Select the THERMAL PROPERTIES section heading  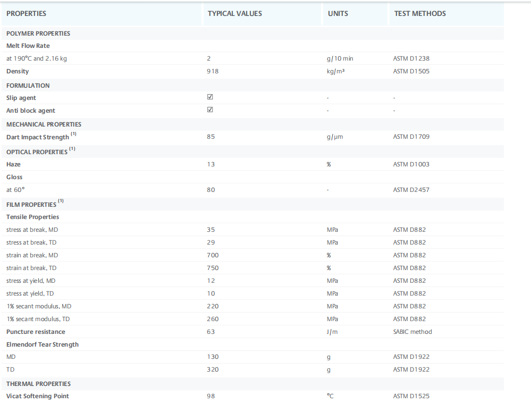(38, 384)
